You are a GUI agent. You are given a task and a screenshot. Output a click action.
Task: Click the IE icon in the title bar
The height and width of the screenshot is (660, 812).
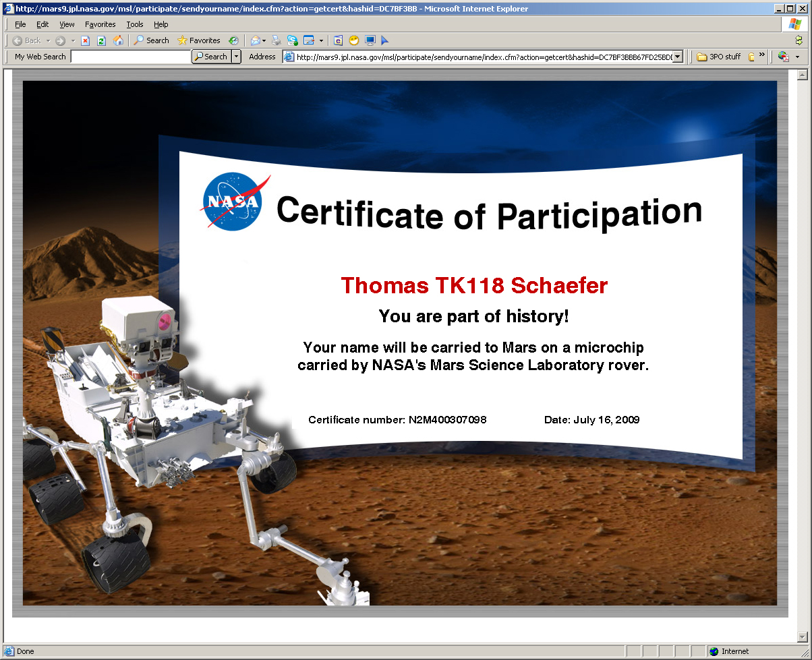[8, 9]
